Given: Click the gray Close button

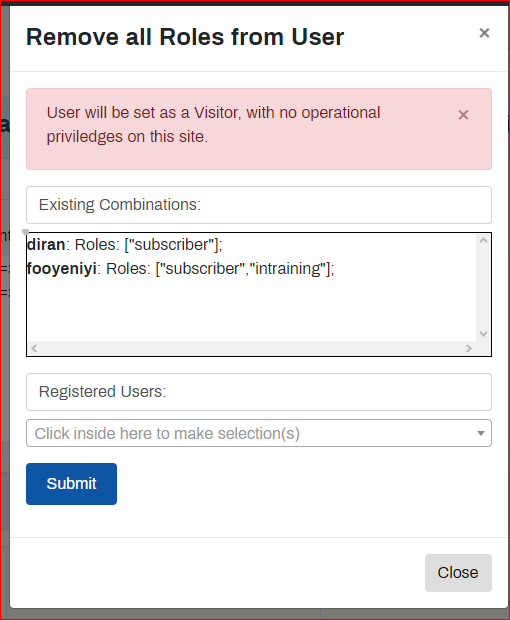Looking at the screenshot, I should [x=458, y=573].
